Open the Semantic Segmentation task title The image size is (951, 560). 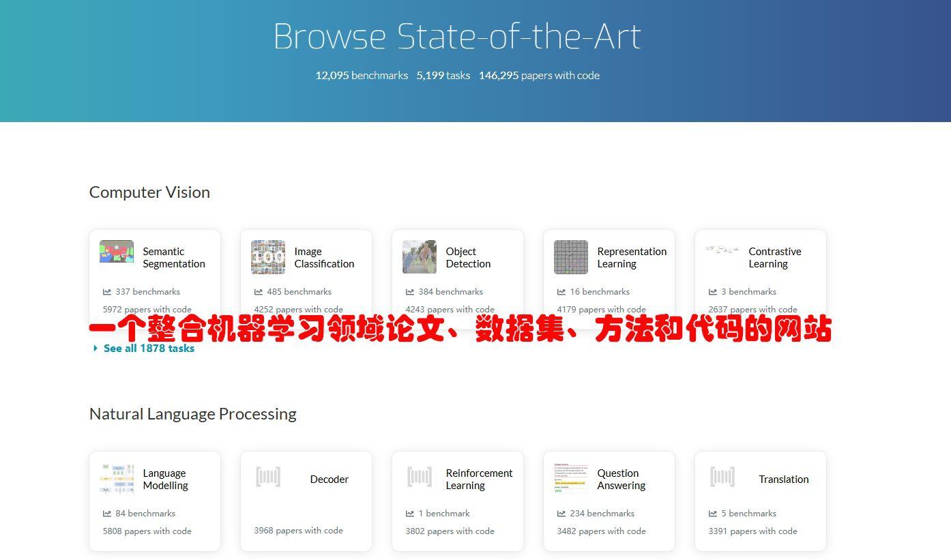[174, 258]
